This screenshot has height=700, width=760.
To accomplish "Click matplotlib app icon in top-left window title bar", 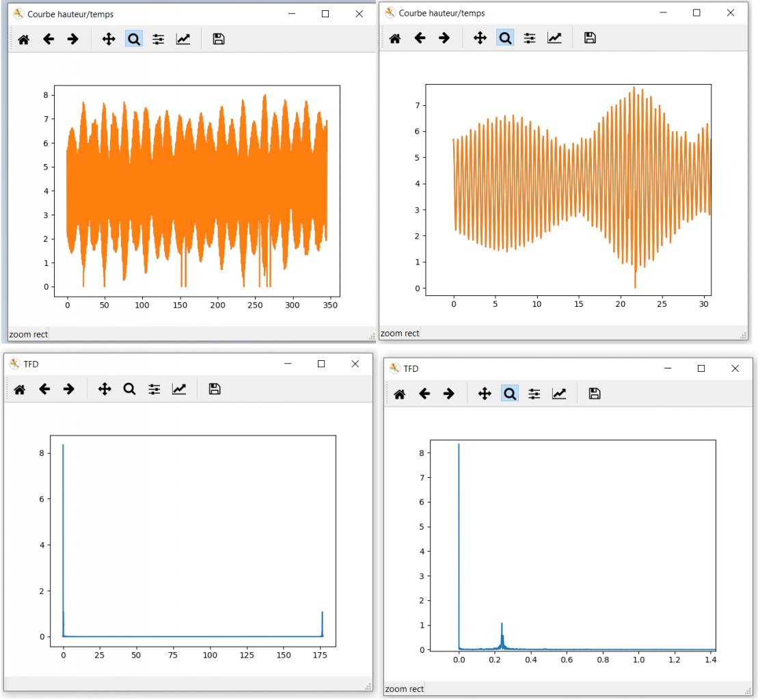I will 18,14.
